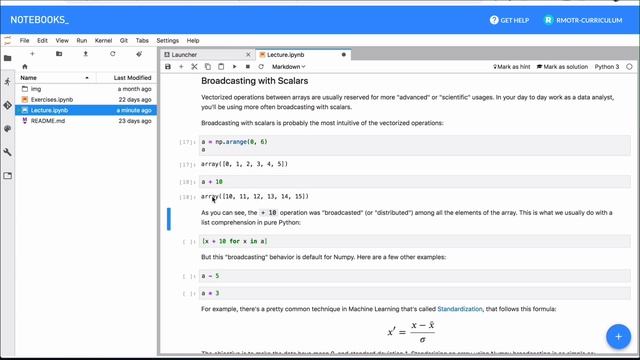640x360 pixels.
Task: Open the Edit menu
Action: [42, 40]
